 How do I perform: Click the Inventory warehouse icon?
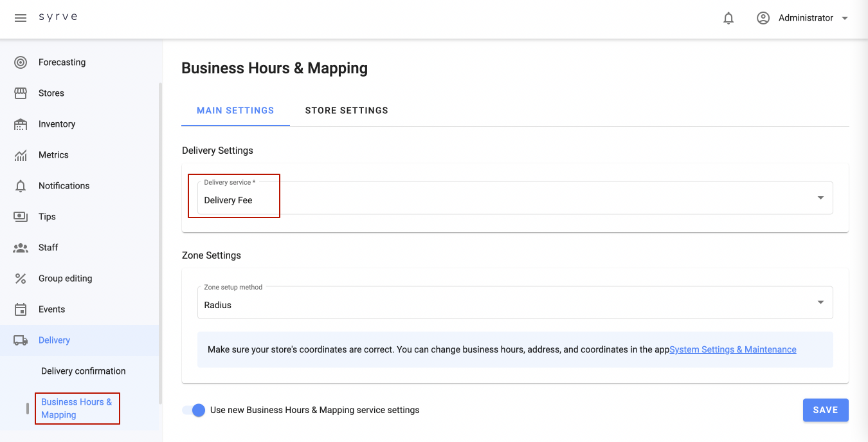(21, 124)
